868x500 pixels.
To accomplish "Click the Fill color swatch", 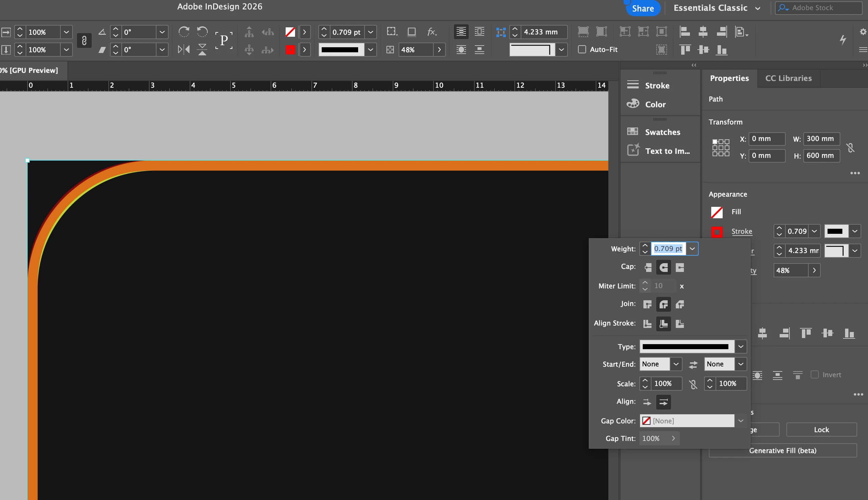I will (x=717, y=212).
